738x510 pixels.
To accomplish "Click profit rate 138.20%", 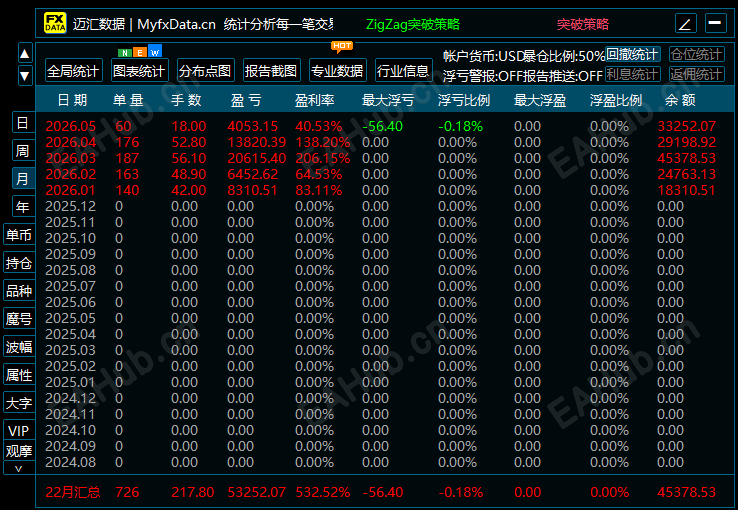I will tap(323, 142).
